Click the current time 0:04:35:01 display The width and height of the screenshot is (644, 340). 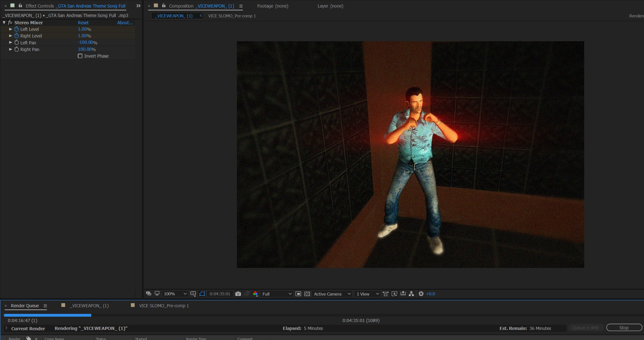pos(220,294)
